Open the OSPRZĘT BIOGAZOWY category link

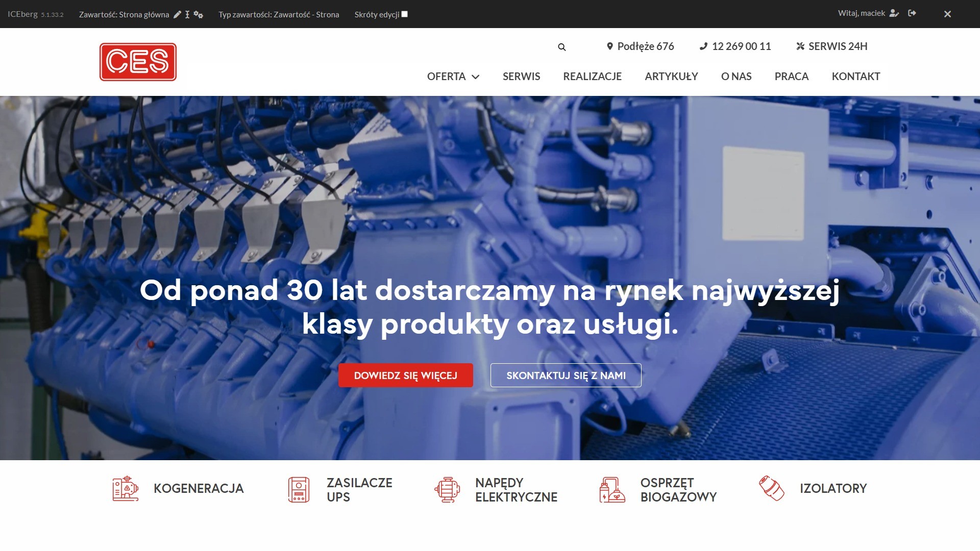tap(678, 490)
